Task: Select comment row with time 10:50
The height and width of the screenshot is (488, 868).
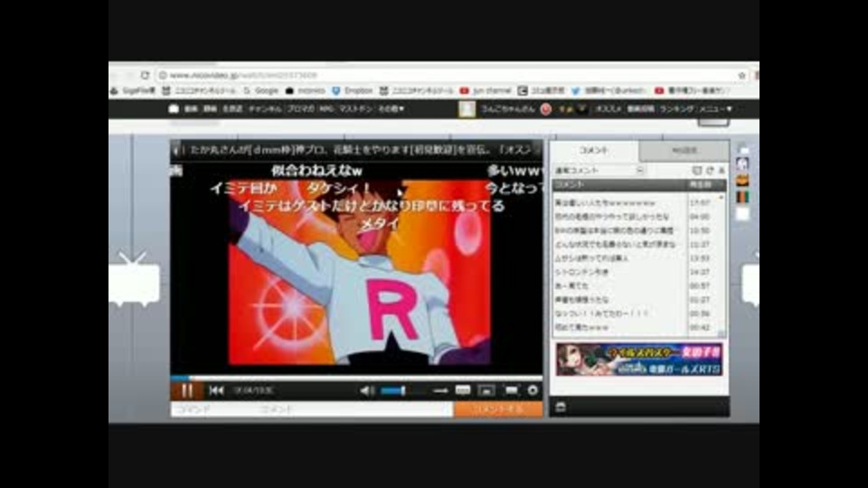Action: coord(636,230)
